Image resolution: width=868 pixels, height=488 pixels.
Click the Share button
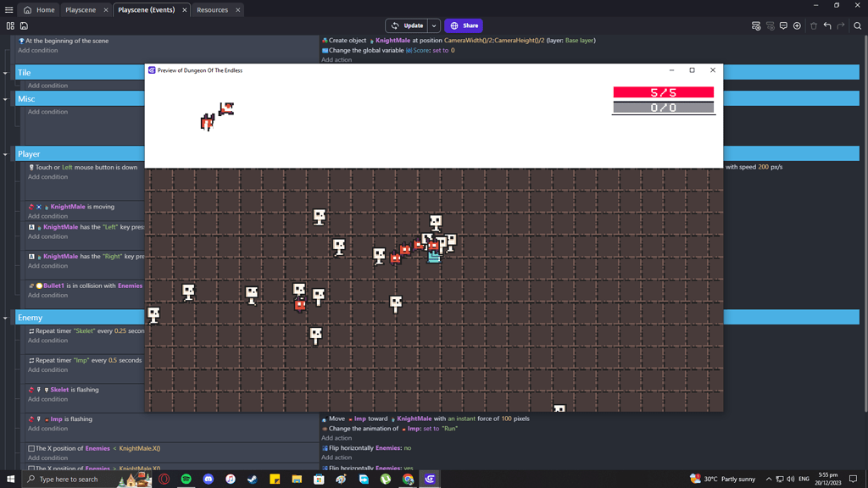pyautogui.click(x=464, y=25)
